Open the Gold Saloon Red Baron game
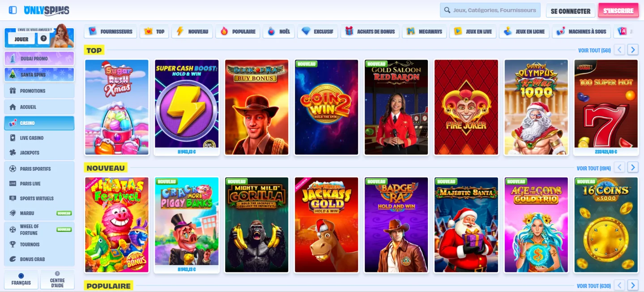The height and width of the screenshot is (292, 644). click(x=397, y=107)
